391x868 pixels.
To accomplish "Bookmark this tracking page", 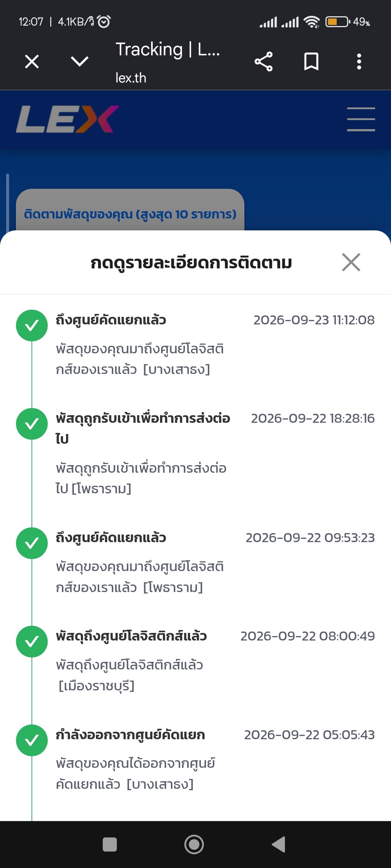I will coord(311,61).
